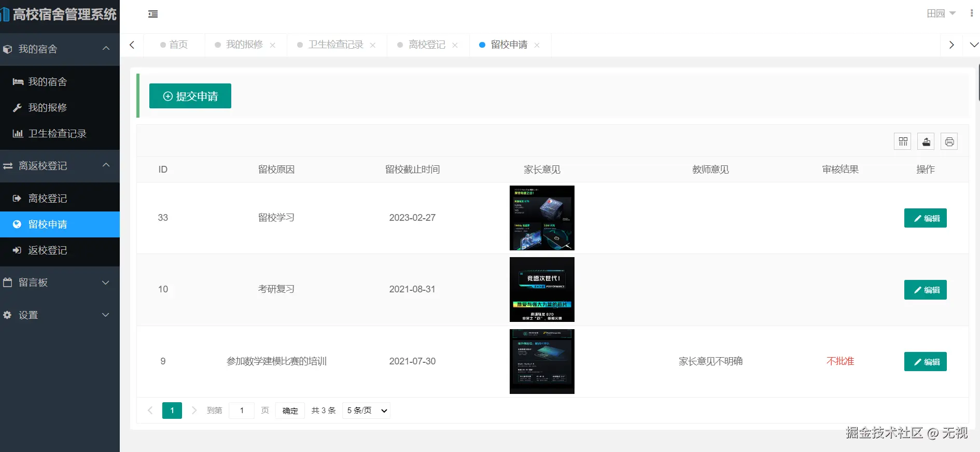
Task: Click the ID column header
Action: coord(163,169)
